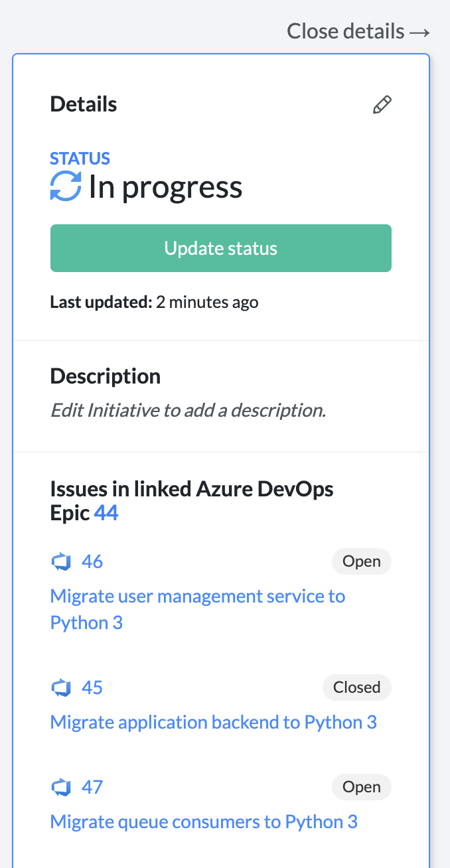Viewport: 450px width, 868px height.
Task: Open Migrate user management service to Python 3
Action: [198, 609]
